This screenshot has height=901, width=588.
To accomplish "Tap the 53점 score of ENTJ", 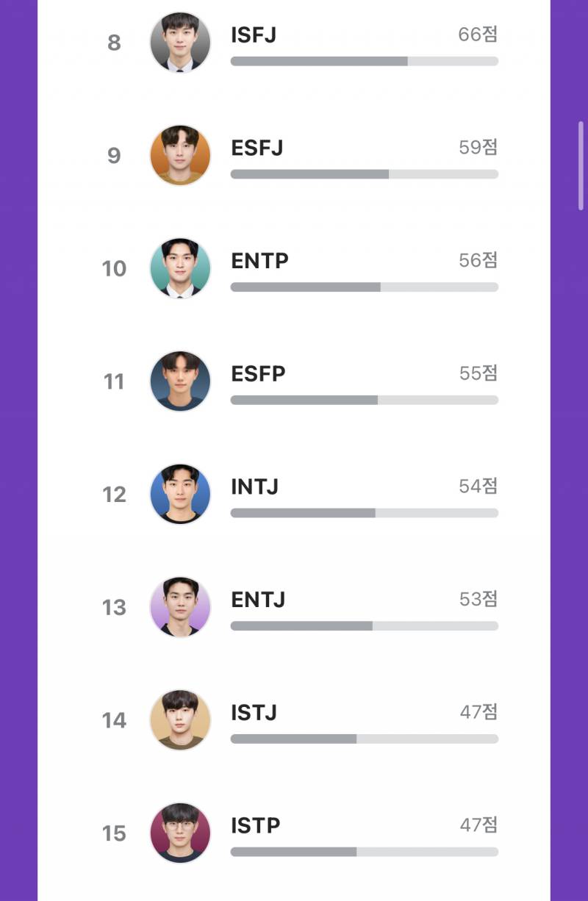I will click(x=478, y=598).
